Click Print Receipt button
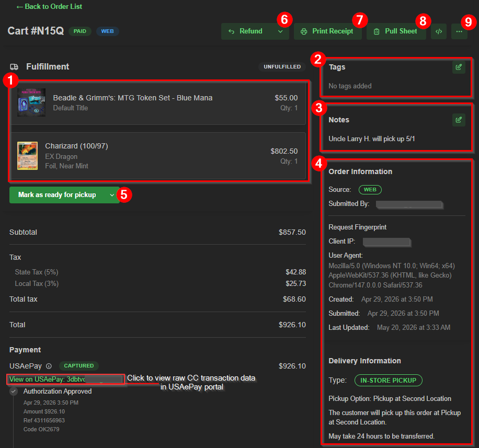479x448 pixels. point(327,31)
